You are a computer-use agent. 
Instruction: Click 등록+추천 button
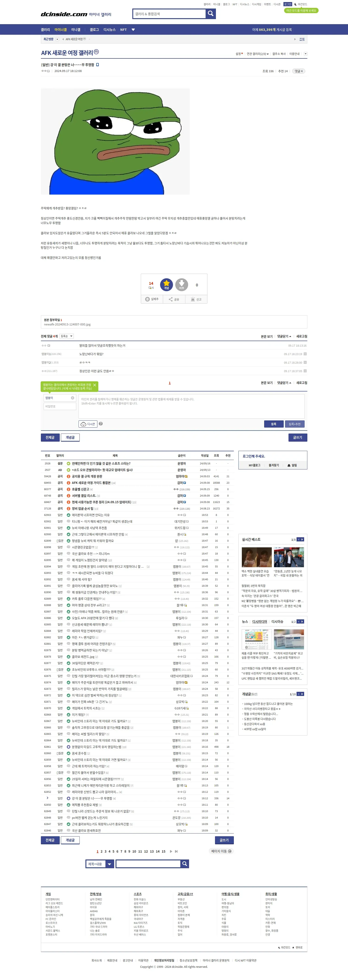click(x=294, y=424)
